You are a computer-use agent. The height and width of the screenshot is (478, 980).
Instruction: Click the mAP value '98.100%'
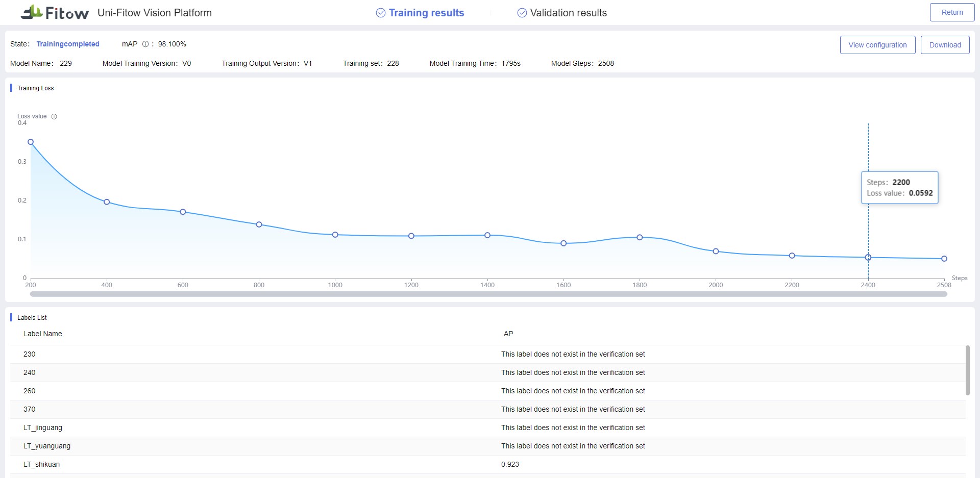coord(172,44)
